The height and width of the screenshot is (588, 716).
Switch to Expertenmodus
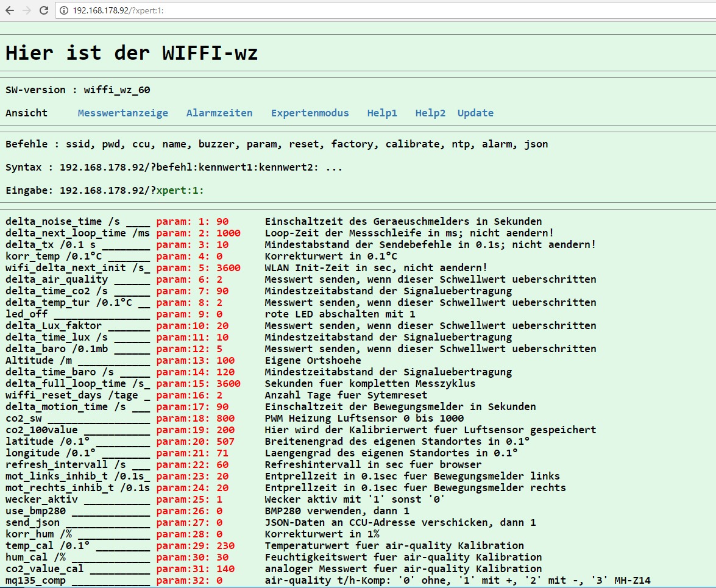(x=310, y=113)
